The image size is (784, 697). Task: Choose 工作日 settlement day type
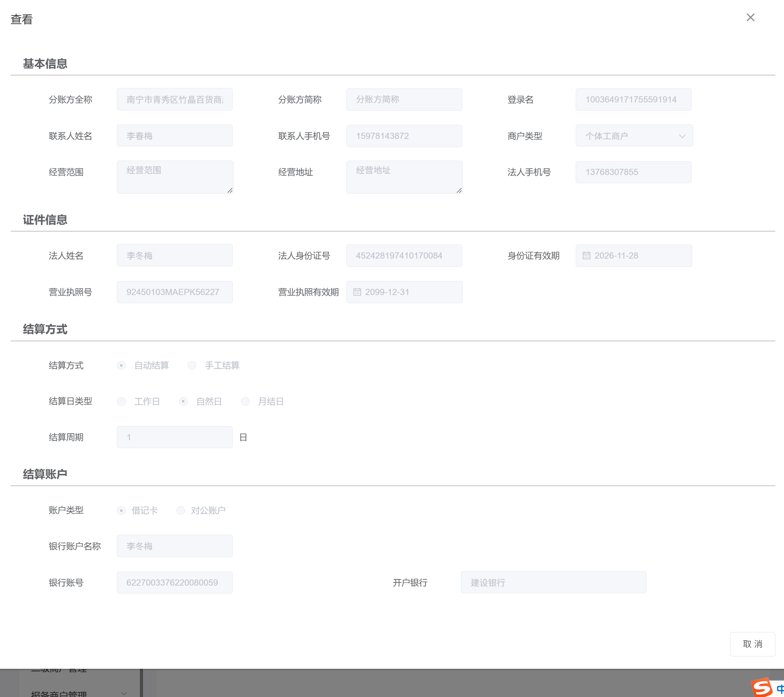[121, 402]
